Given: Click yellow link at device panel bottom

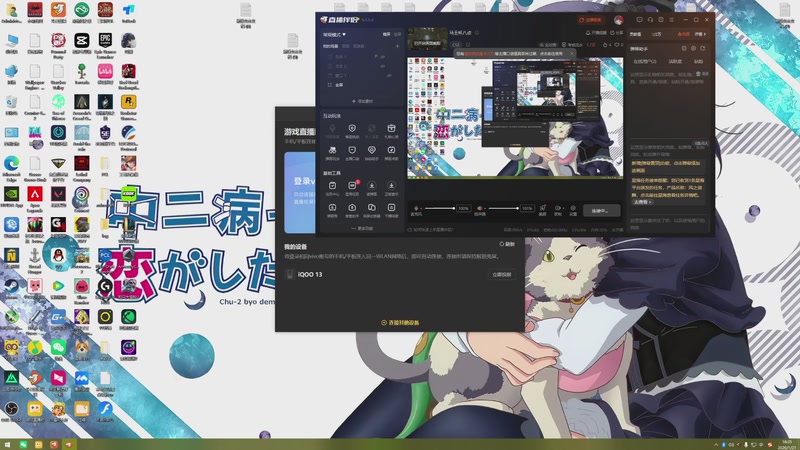Looking at the screenshot, I should click(400, 322).
